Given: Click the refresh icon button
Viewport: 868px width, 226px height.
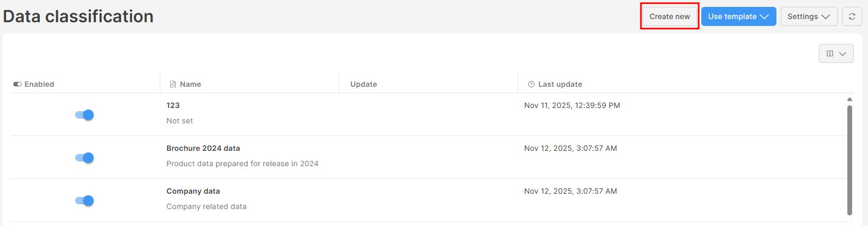Looking at the screenshot, I should point(852,16).
